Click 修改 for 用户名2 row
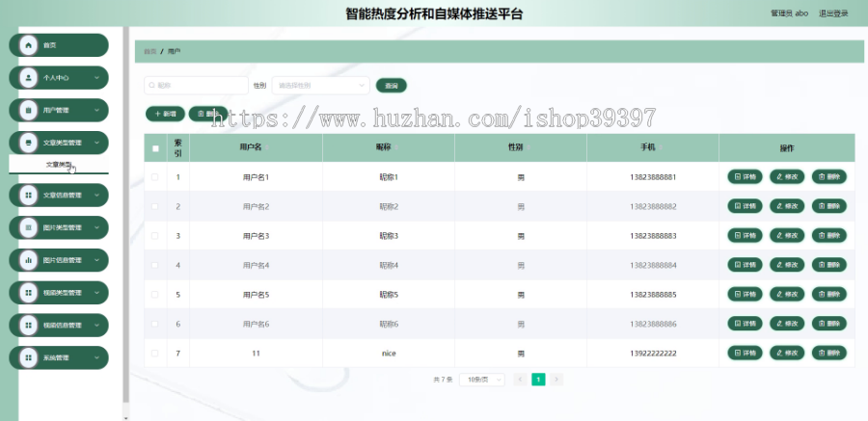Screen dimensions: 868x421 787,206
